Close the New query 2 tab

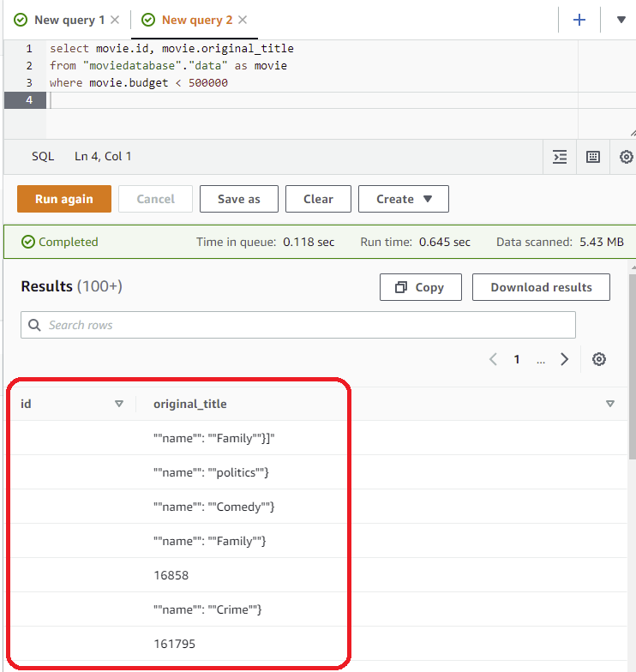coord(243,20)
